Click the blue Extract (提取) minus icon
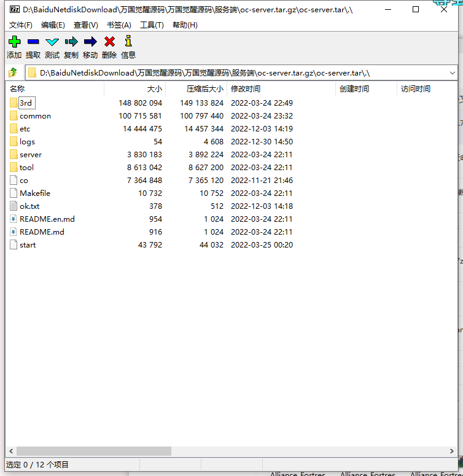463x476 pixels. point(33,42)
